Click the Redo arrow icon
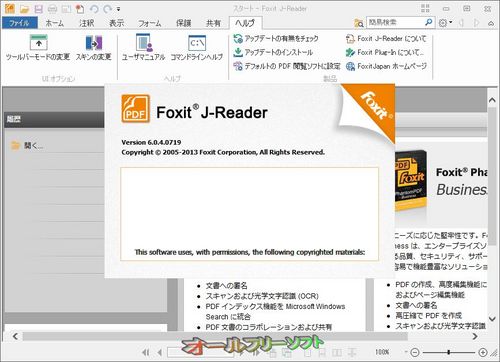Screen dimensions: 500x362 (x=107, y=9)
